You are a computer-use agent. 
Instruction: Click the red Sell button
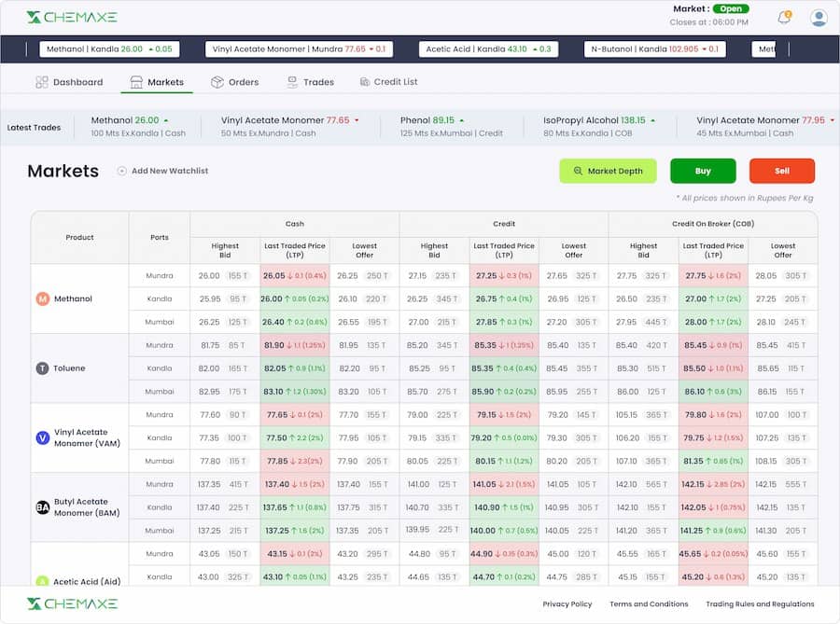[782, 171]
